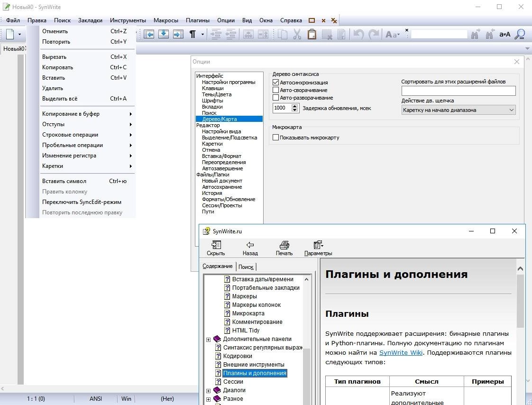
Task: Open HTML Tidy help topic
Action: coord(246,331)
